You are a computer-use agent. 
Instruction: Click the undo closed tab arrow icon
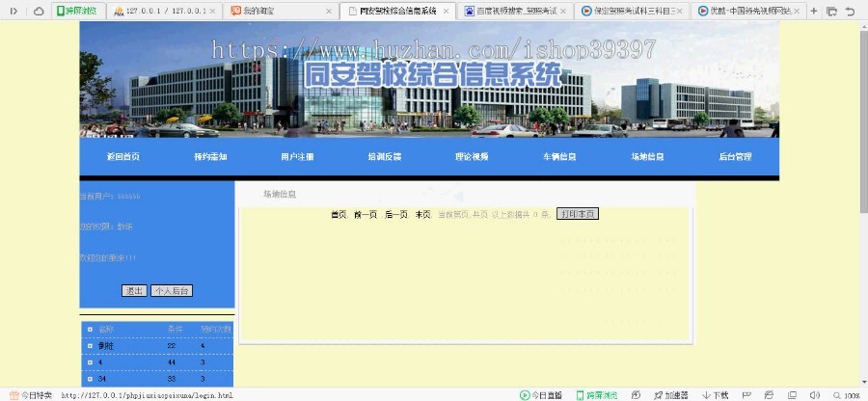[x=851, y=11]
